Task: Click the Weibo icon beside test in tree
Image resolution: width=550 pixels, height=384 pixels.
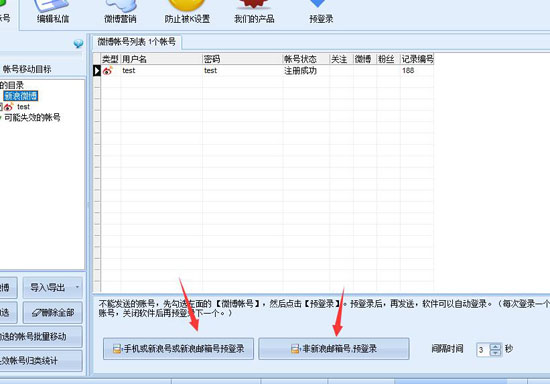Action: coord(9,107)
